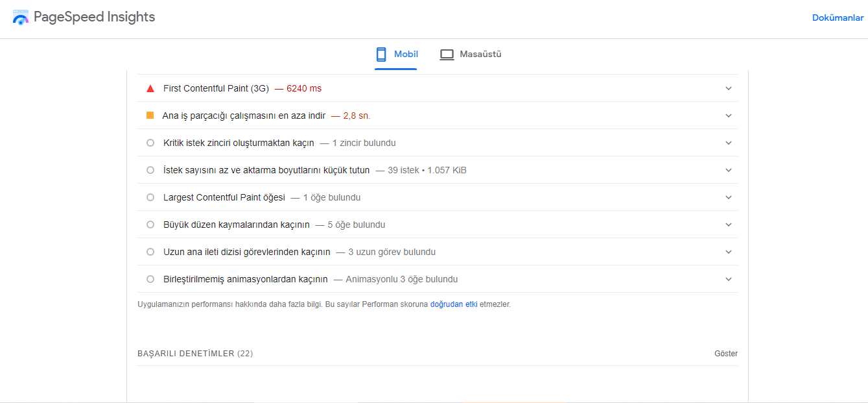Click the circle icon beside Largest Contentful Paint öğesi

(150, 197)
